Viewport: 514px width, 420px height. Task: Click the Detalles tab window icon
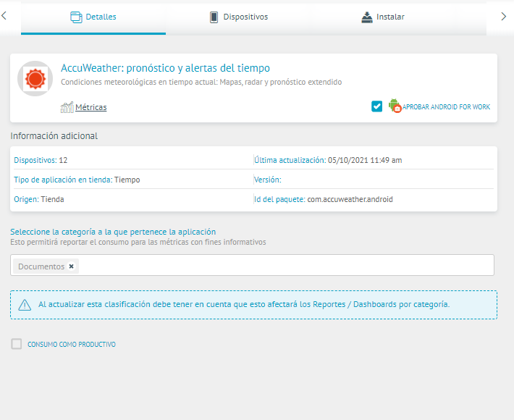(x=77, y=17)
